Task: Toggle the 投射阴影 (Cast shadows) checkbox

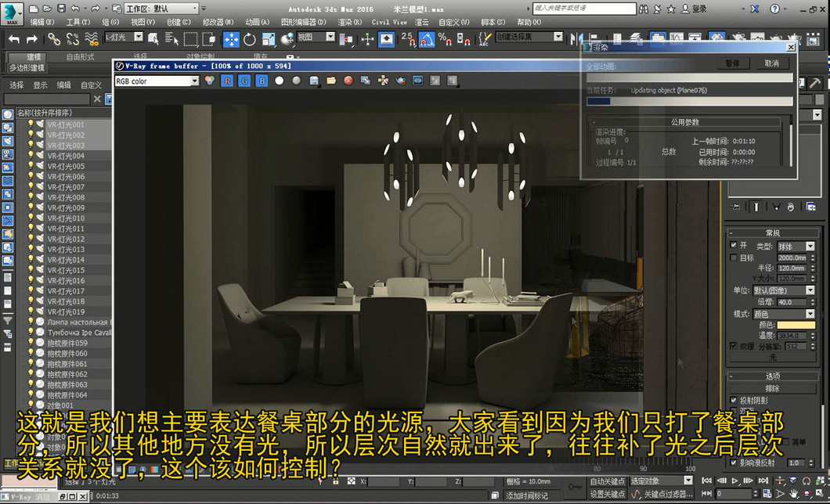Action: (734, 401)
